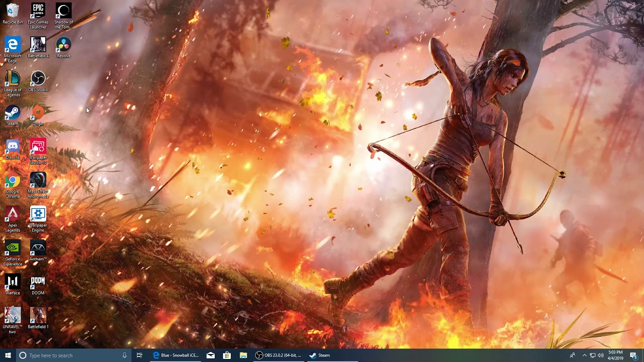The height and width of the screenshot is (362, 644).
Task: Select Mass Effect Andromeda shortcut
Action: pyautogui.click(x=38, y=185)
